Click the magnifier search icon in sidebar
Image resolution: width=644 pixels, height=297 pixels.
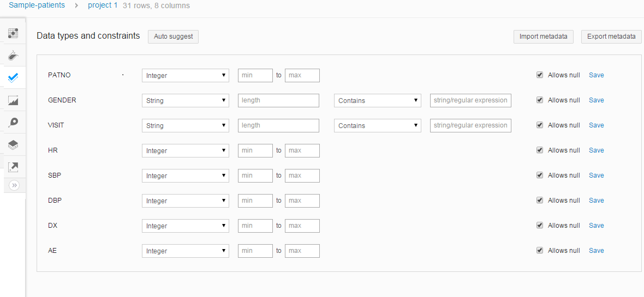(x=13, y=122)
